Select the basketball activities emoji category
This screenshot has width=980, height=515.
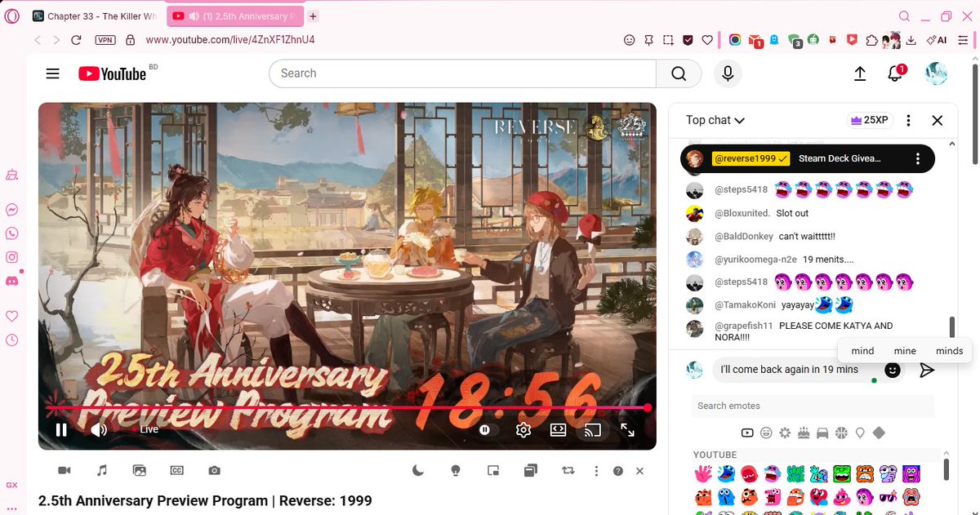point(841,433)
